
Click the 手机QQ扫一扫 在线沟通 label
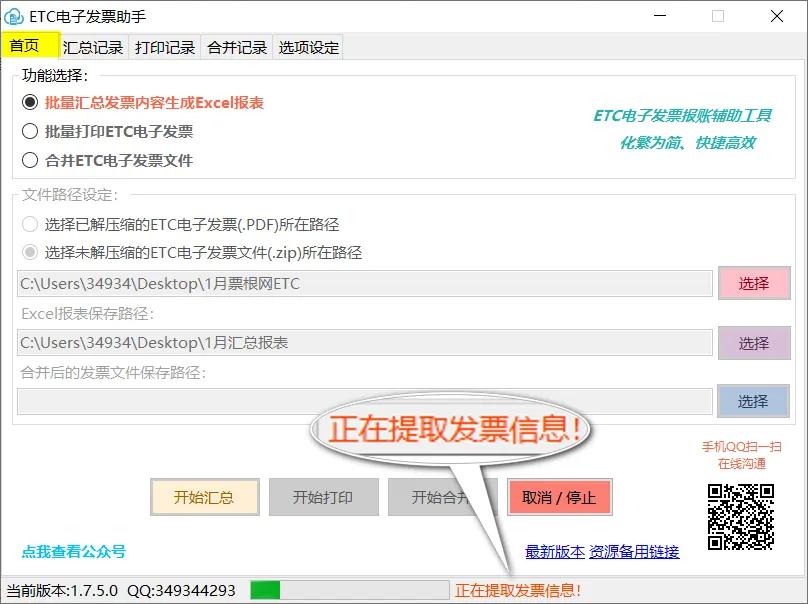(x=742, y=455)
